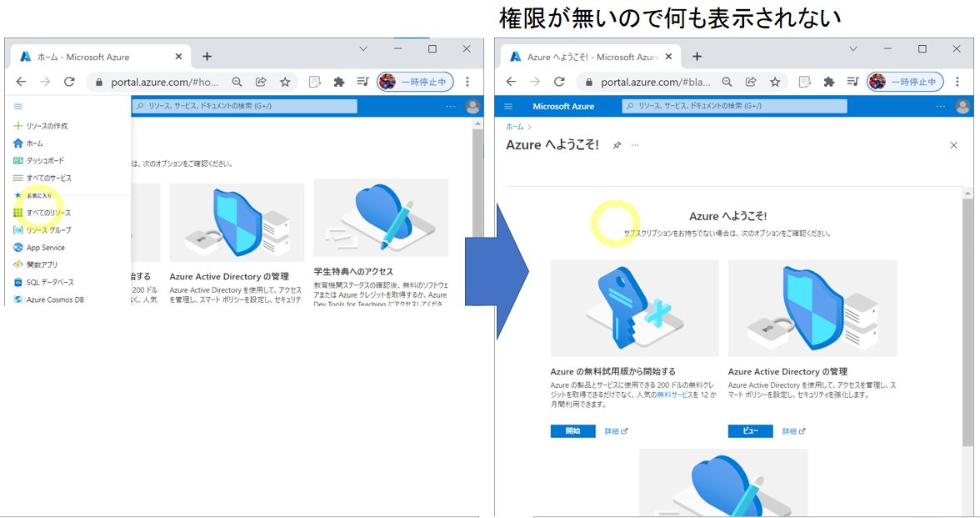Open すべてのリソース in the favorites list
This screenshot has width=980, height=518.
(x=42, y=213)
